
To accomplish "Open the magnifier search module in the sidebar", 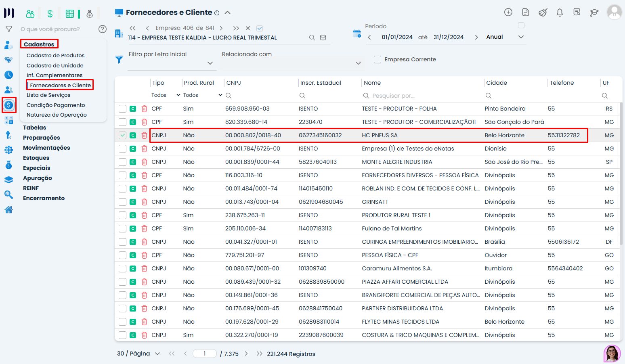I will pyautogui.click(x=9, y=195).
